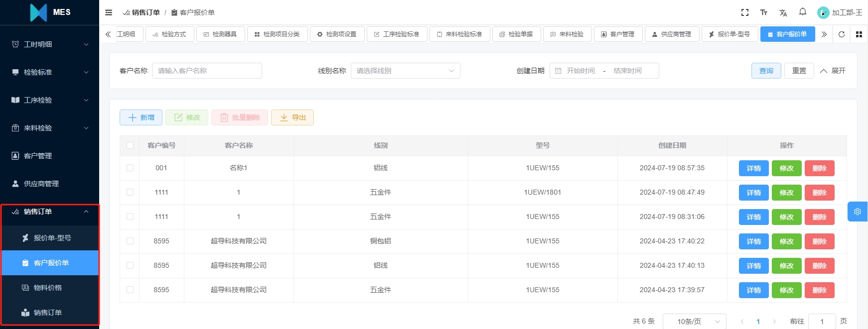The height and width of the screenshot is (329, 868).
Task: Click the 新增 add button
Action: click(141, 117)
